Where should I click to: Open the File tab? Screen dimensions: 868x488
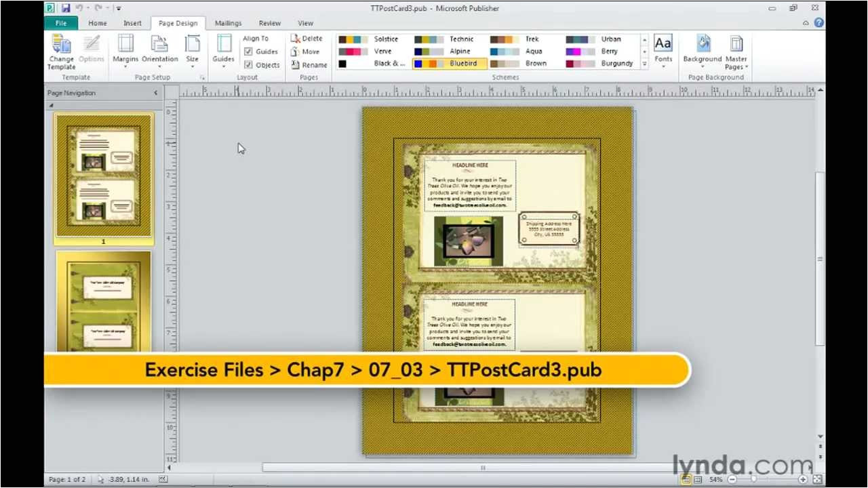tap(61, 23)
